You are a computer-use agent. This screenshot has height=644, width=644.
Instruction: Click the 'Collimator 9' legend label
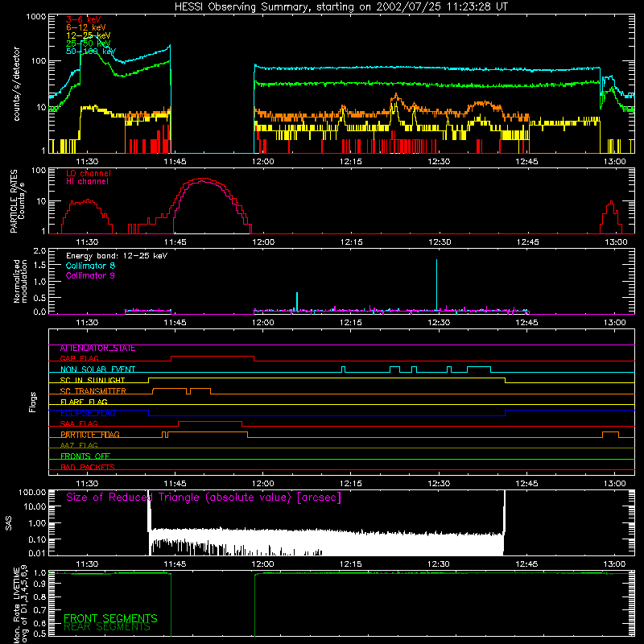tap(90, 275)
